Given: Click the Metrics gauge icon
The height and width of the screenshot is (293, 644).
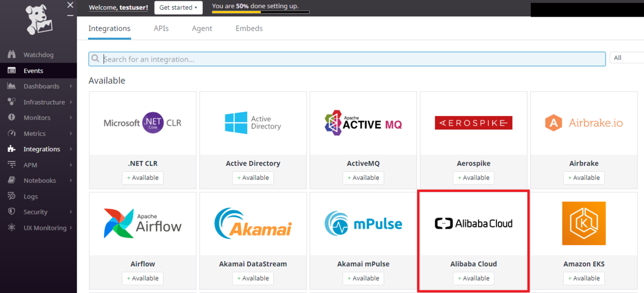Looking at the screenshot, I should pyautogui.click(x=11, y=134).
